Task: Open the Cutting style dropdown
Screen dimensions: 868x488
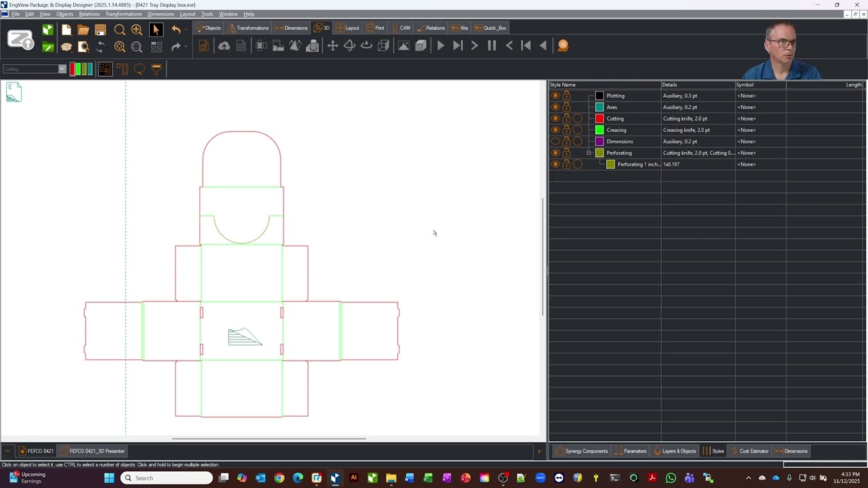Action: 62,69
